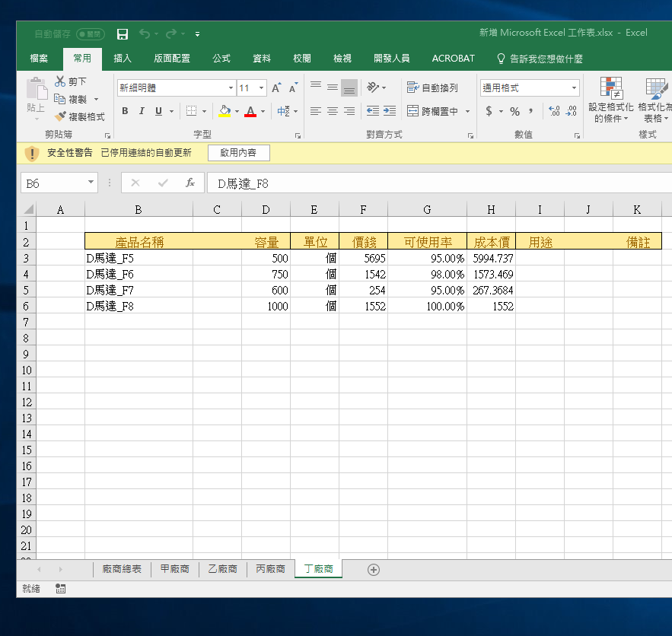
Task: Open the ACROBAT ribbon tab
Action: tap(454, 59)
